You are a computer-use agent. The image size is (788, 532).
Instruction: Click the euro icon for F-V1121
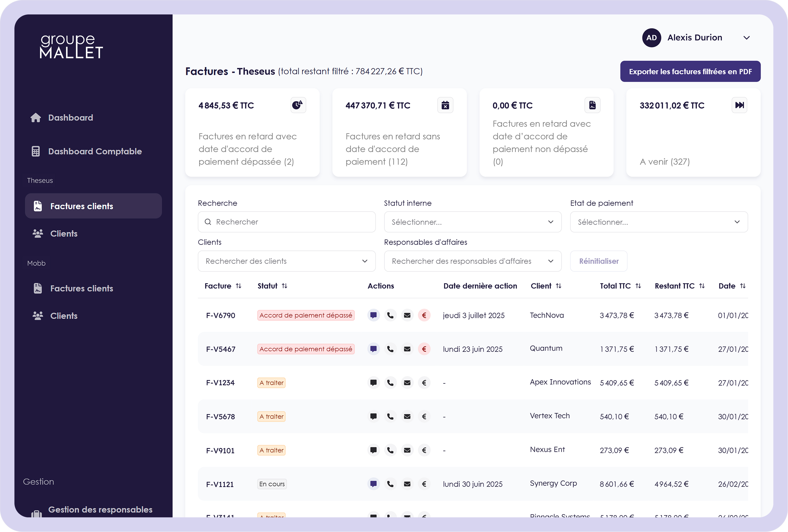click(x=424, y=484)
